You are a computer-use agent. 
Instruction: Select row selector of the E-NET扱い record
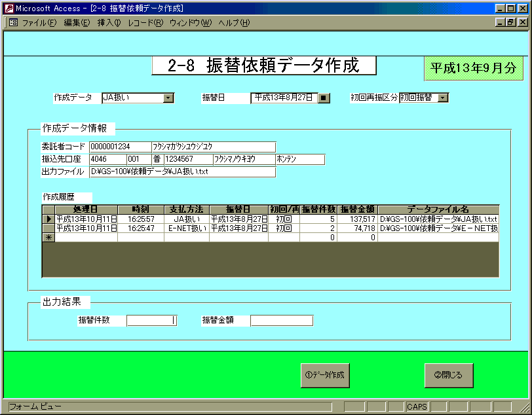point(48,228)
